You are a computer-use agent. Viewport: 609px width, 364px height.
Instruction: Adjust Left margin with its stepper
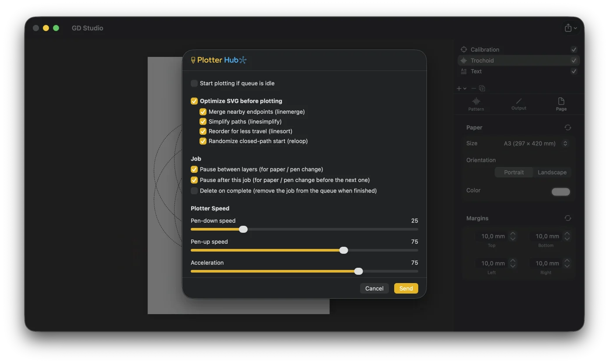pos(513,263)
